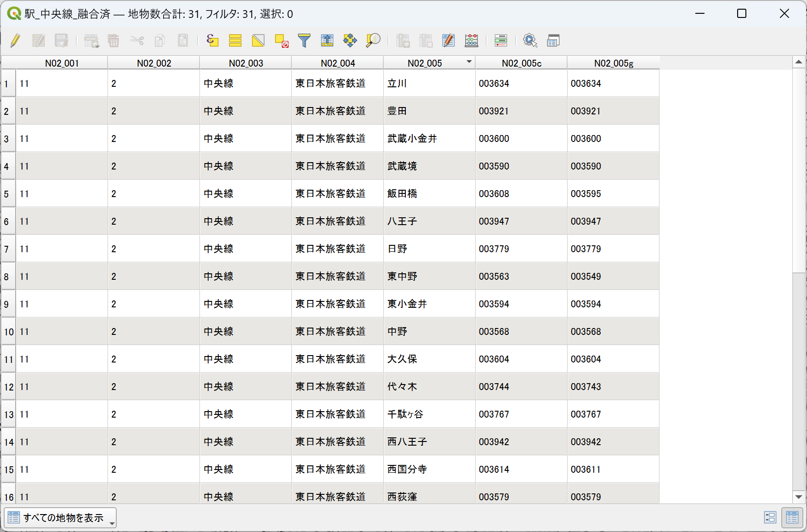Click the 日野 cell
This screenshot has width=807, height=532.
[x=429, y=249]
